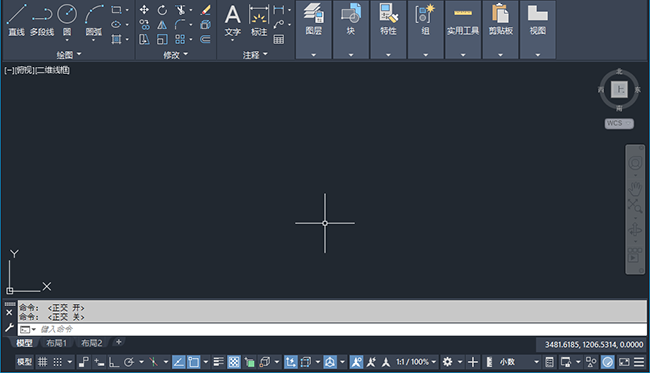The height and width of the screenshot is (373, 650).
Task: Choose the Move tool in 修改 panel
Action: [144, 10]
